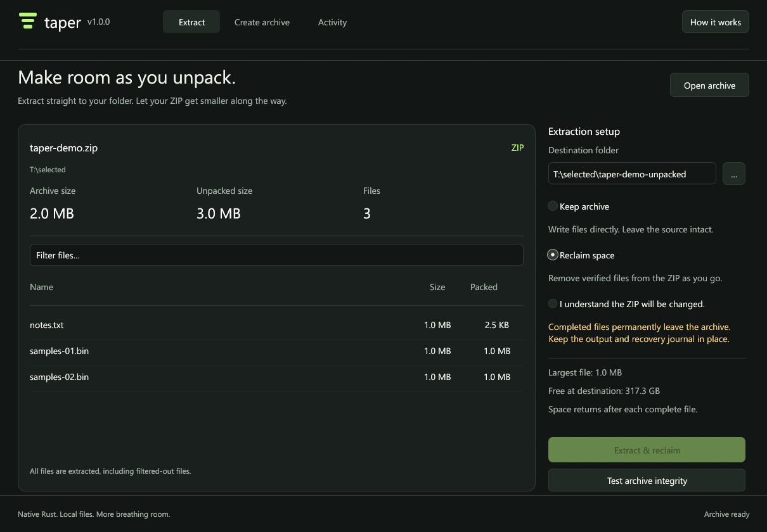The height and width of the screenshot is (532, 767).
Task: Run Test archive integrity
Action: 647,481
